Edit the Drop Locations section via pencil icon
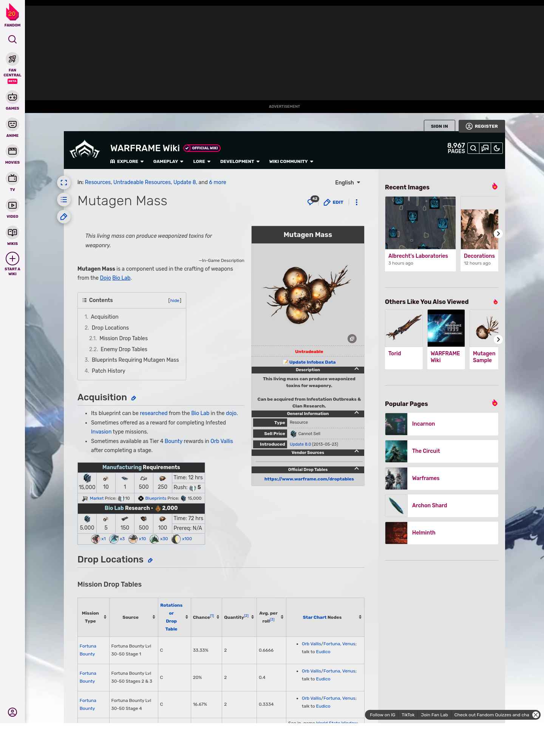Viewport: 544px width, 756px height. pyautogui.click(x=150, y=560)
